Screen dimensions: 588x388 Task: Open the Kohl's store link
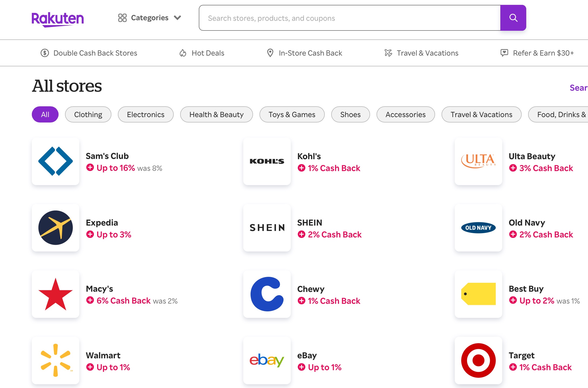point(309,156)
